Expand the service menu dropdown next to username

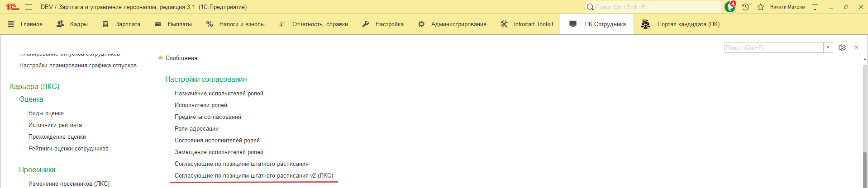click(815, 7)
